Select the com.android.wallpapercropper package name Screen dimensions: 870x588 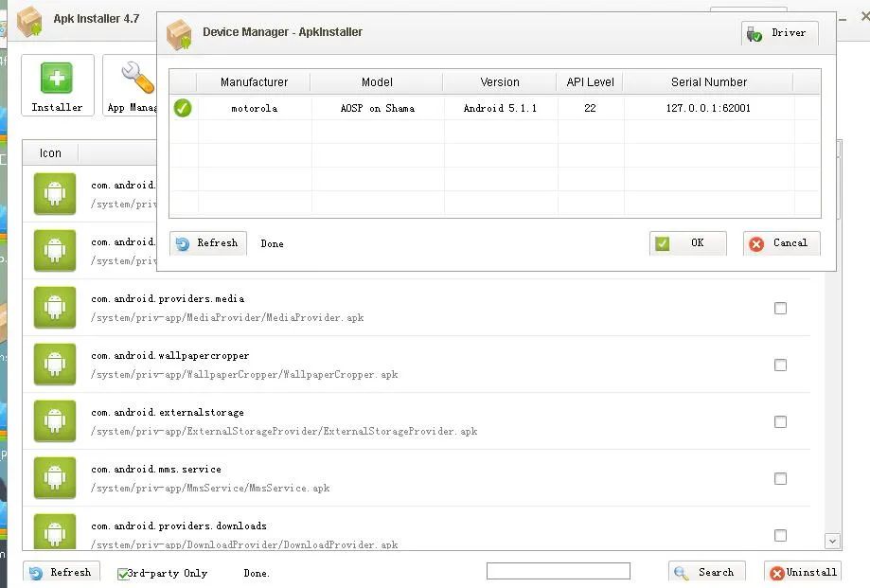click(170, 356)
